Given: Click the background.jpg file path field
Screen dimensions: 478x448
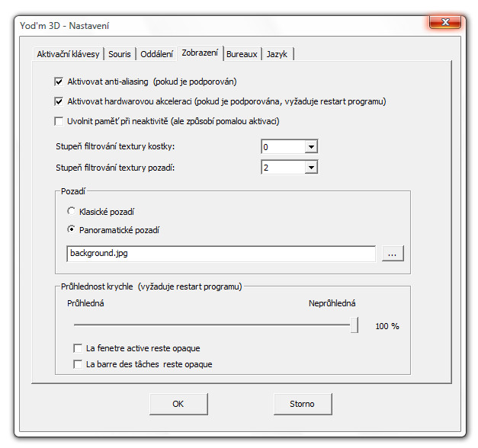Looking at the screenshot, I should point(221,254).
